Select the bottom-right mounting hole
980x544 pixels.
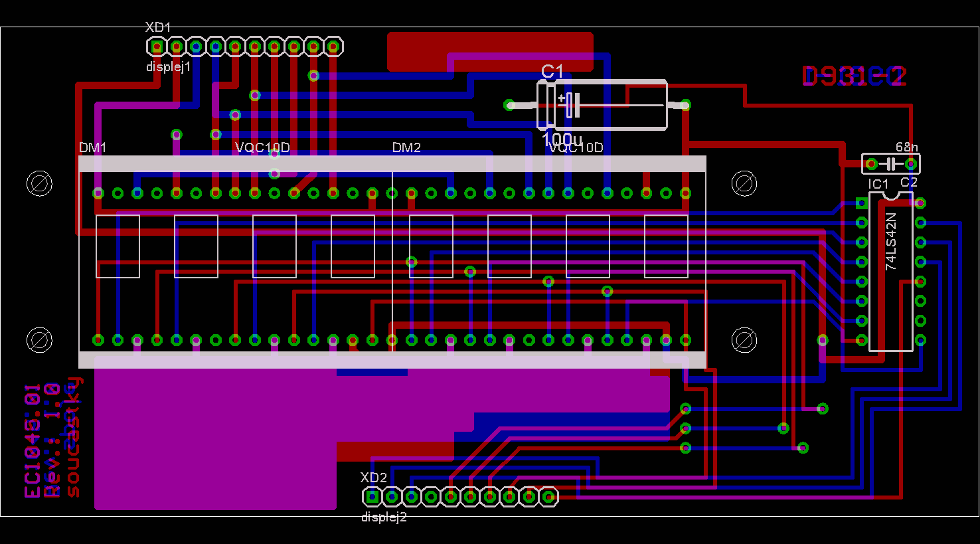coord(744,340)
